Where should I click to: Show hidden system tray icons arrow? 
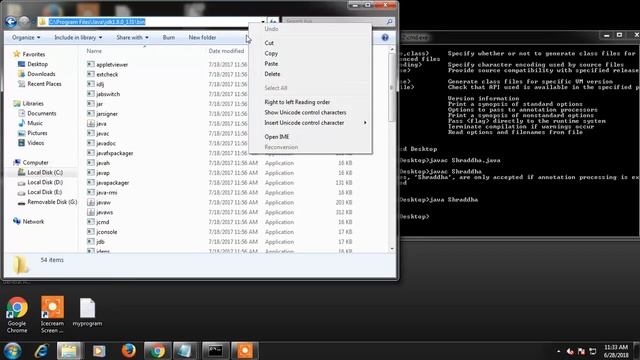[x=558, y=351]
